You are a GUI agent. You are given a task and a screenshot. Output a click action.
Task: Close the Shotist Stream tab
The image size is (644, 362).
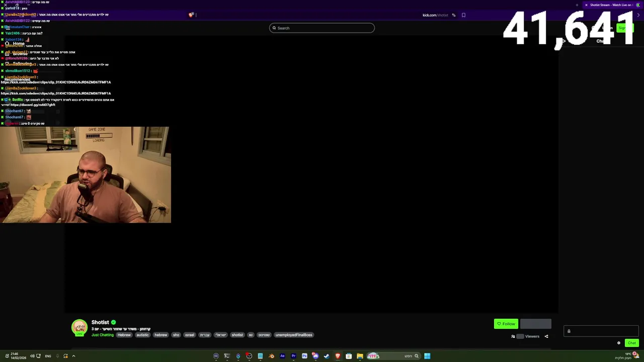coord(586,5)
